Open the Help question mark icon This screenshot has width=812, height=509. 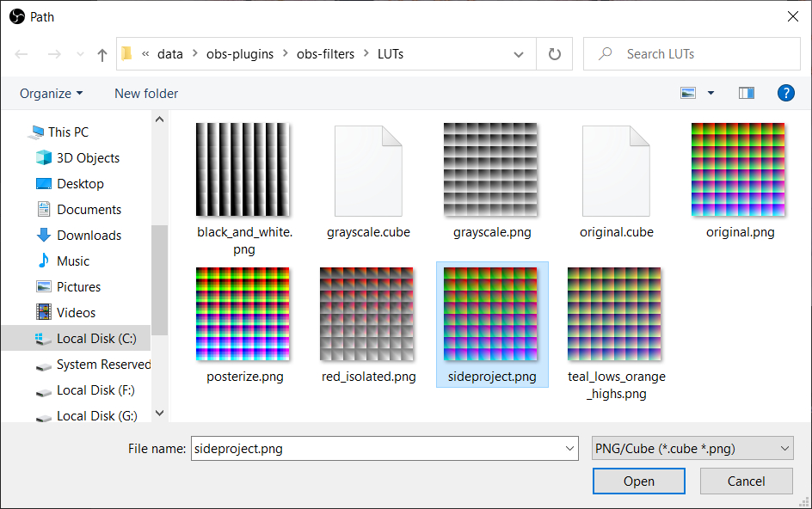coord(786,93)
